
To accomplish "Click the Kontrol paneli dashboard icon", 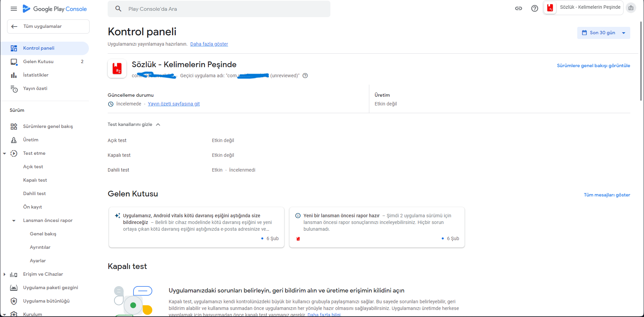I will pos(14,48).
